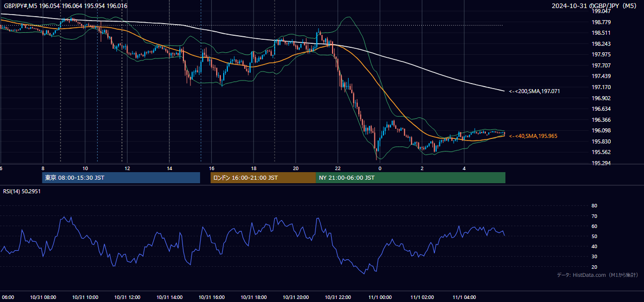Click hour tick 8 under the price chart
The height and width of the screenshot is (302, 644).
(43, 168)
